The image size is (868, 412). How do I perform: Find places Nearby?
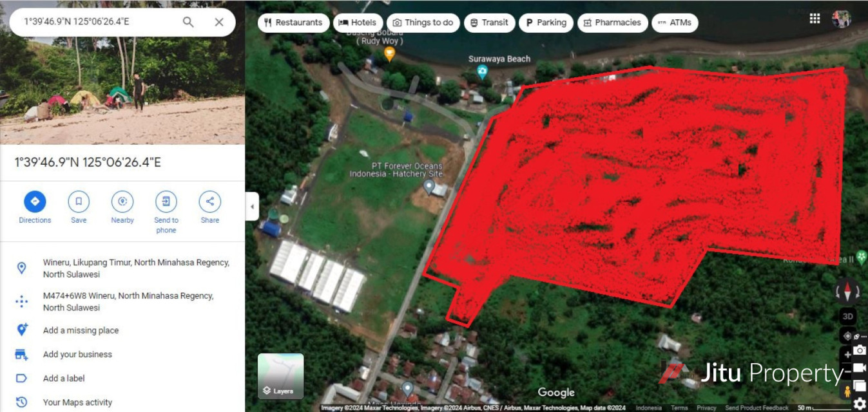coord(122,207)
